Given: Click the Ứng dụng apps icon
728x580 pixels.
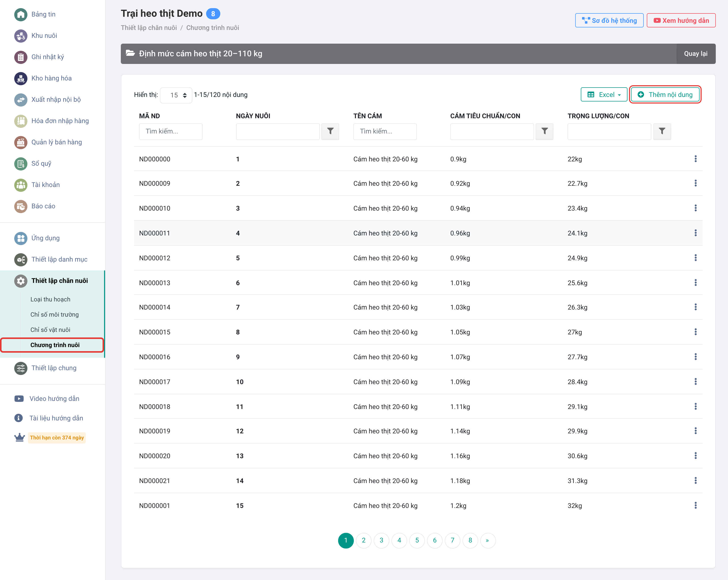Looking at the screenshot, I should tap(21, 238).
